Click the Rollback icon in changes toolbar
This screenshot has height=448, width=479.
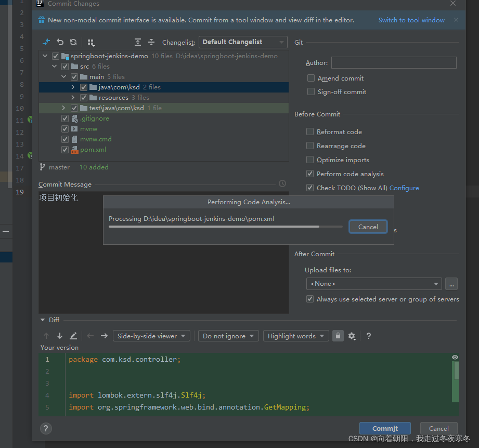(x=60, y=42)
